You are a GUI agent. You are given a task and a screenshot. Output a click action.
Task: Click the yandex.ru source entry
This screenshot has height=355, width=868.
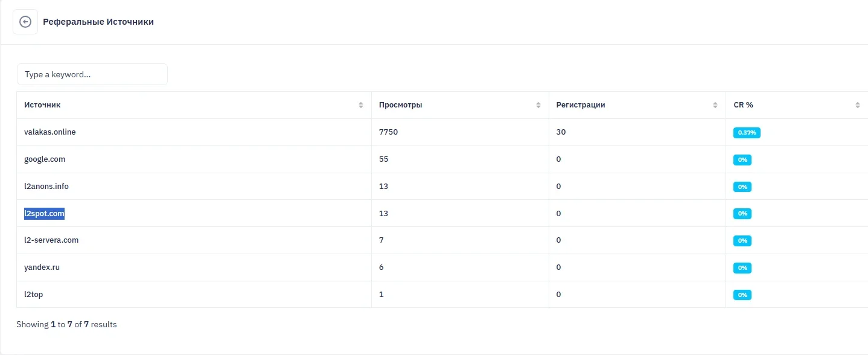pos(42,267)
